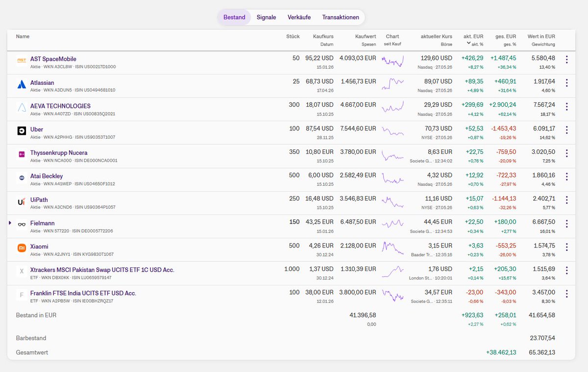The image size is (588, 372).
Task: Open the Verkäufe tab
Action: click(x=299, y=17)
